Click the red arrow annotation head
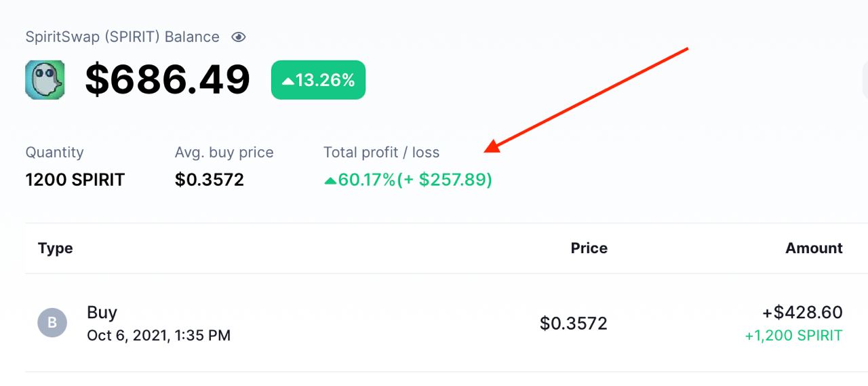The height and width of the screenshot is (386, 868). (x=493, y=145)
